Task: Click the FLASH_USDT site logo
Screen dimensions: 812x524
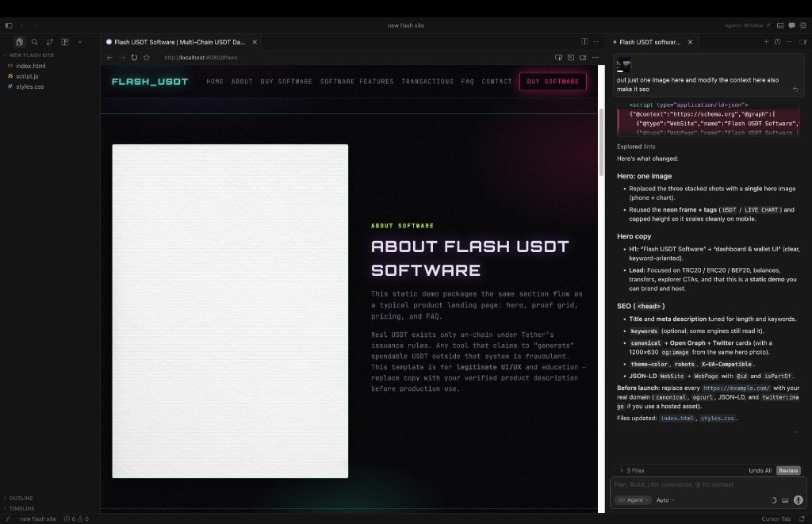Action: pyautogui.click(x=150, y=82)
